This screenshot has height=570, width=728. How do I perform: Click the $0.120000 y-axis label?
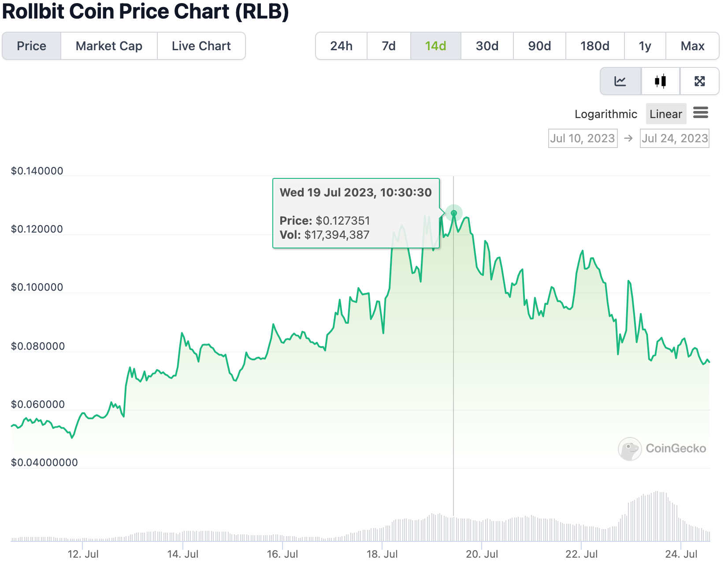click(x=37, y=229)
